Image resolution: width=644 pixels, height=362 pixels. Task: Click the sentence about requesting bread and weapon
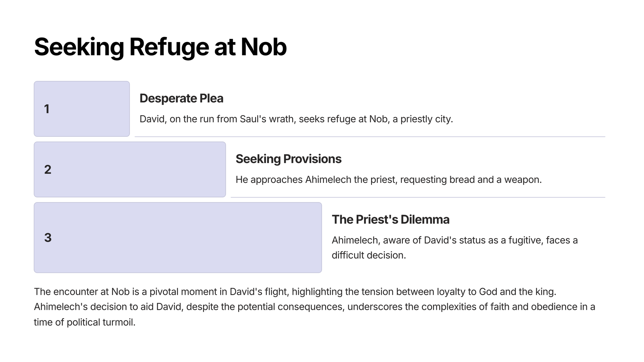tap(388, 180)
